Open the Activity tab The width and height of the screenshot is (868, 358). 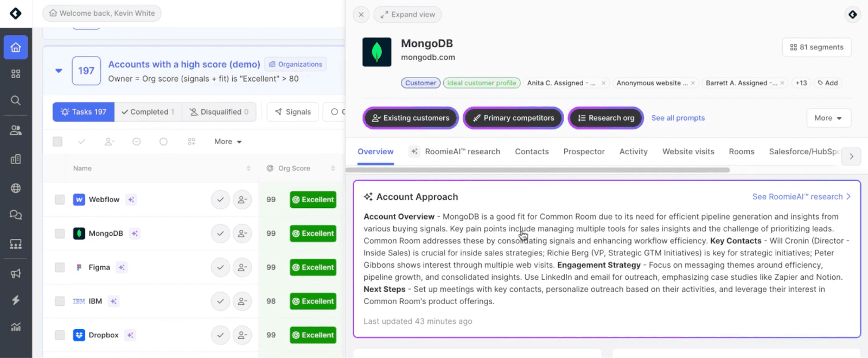(x=633, y=152)
